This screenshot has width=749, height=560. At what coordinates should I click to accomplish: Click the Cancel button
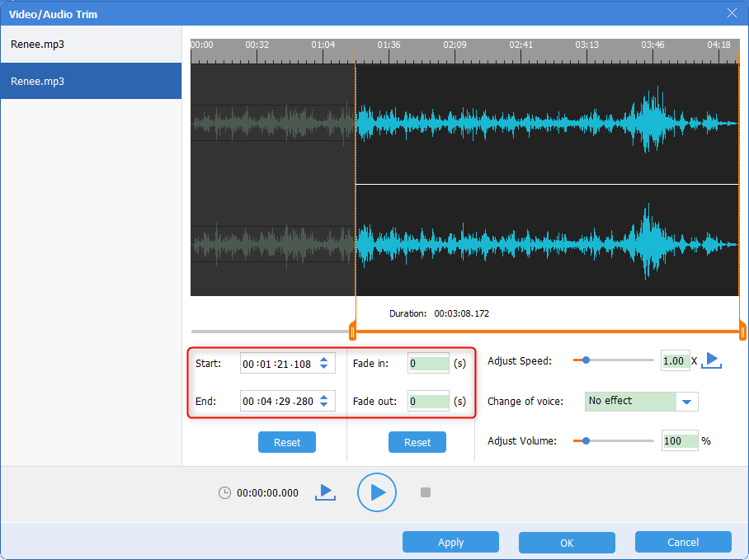(x=683, y=542)
